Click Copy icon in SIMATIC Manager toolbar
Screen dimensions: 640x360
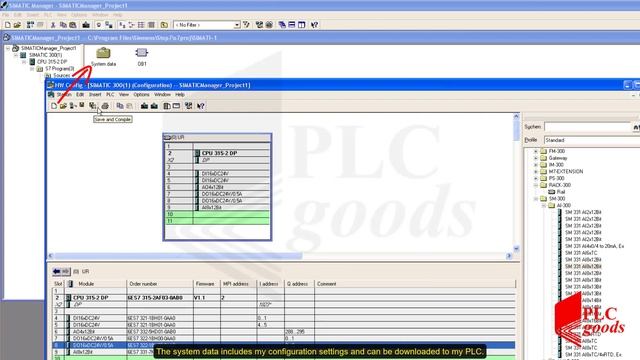(63, 25)
